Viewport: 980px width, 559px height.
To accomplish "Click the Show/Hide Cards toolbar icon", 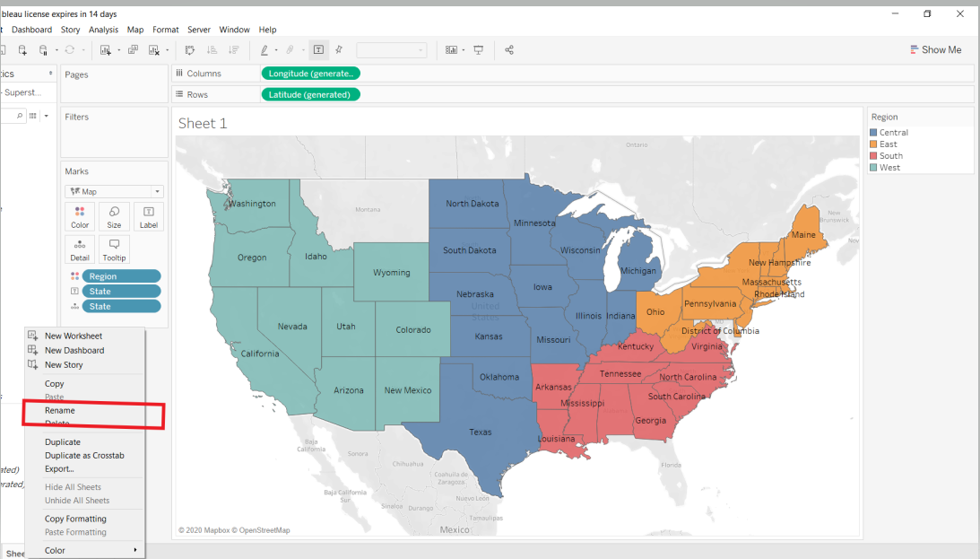I will tap(451, 50).
